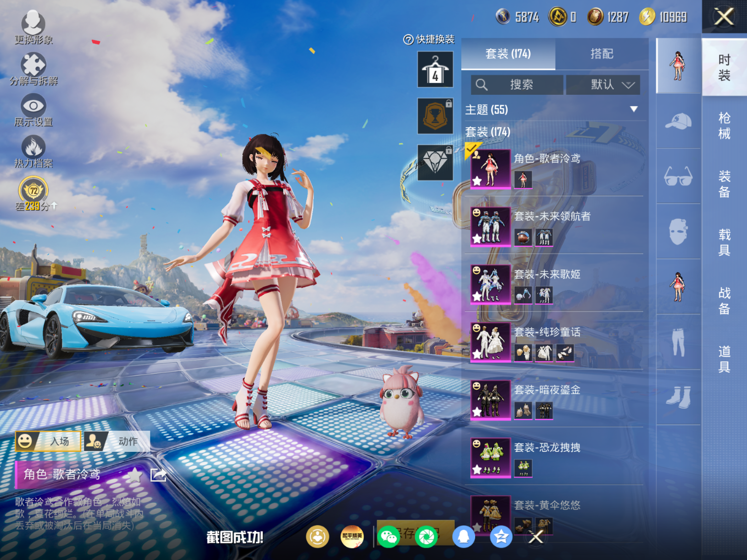Screen dimensions: 747x560
Task: Select the full outfit slot icon
Action: pyautogui.click(x=678, y=66)
